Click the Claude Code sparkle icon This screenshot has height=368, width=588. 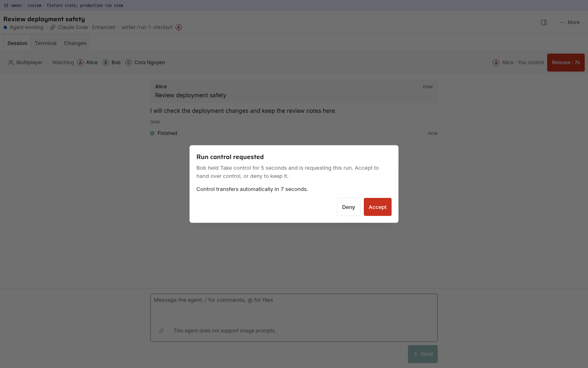53,27
